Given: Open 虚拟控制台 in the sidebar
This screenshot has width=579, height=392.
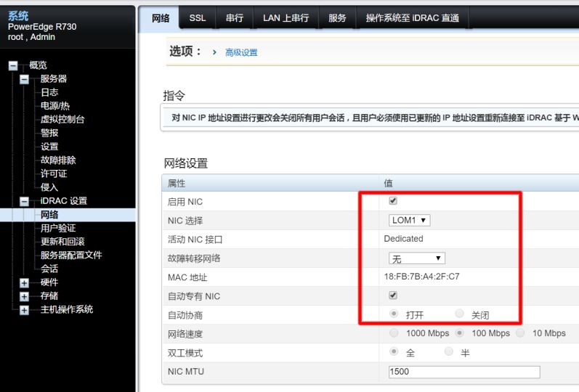Looking at the screenshot, I should click(x=62, y=120).
